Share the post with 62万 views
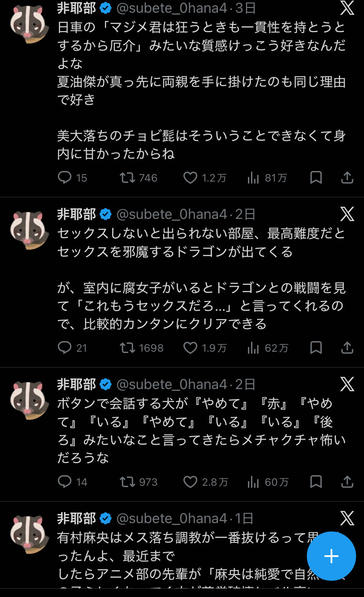 tap(347, 348)
